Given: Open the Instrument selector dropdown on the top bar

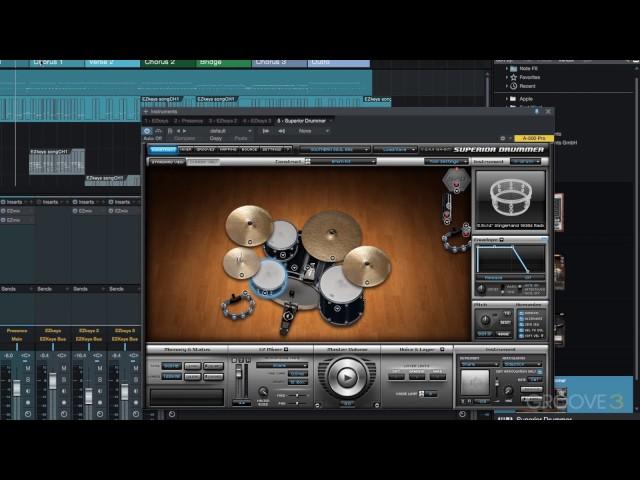Looking at the screenshot, I should coord(526,162).
